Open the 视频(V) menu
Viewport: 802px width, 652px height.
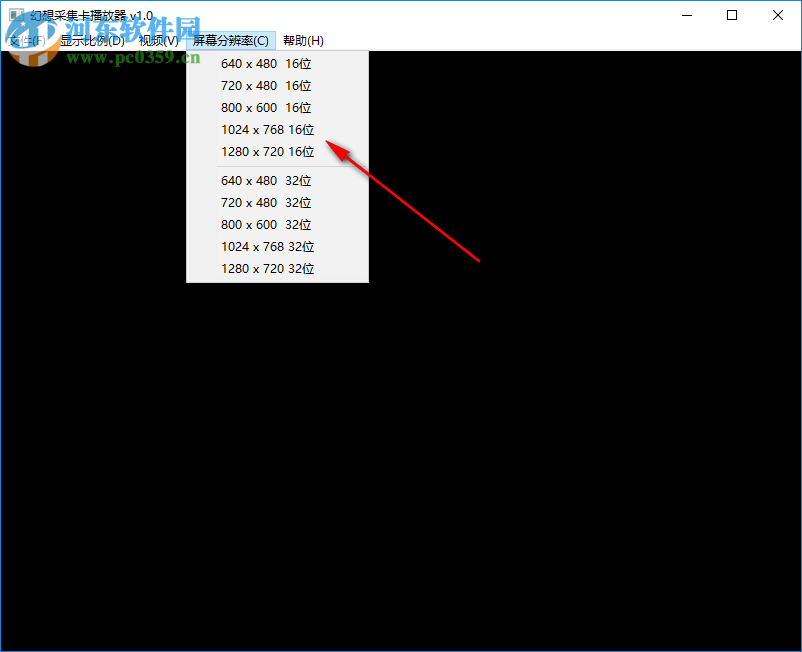159,41
